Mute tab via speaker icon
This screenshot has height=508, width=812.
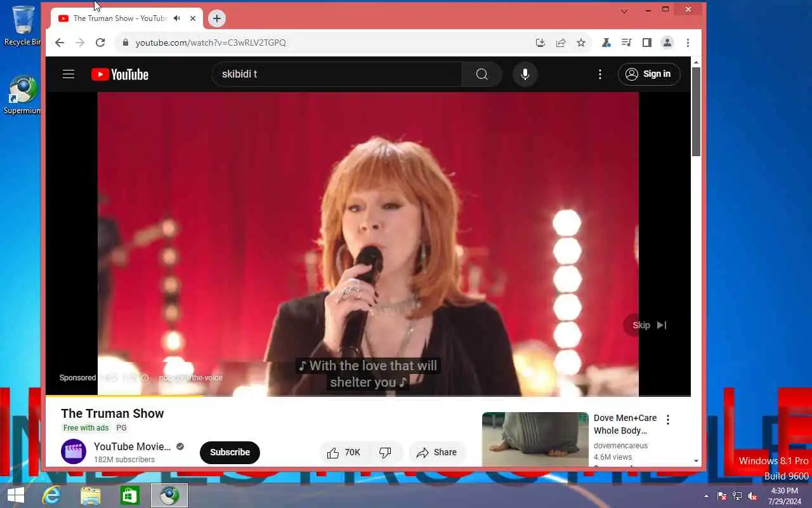pos(176,18)
